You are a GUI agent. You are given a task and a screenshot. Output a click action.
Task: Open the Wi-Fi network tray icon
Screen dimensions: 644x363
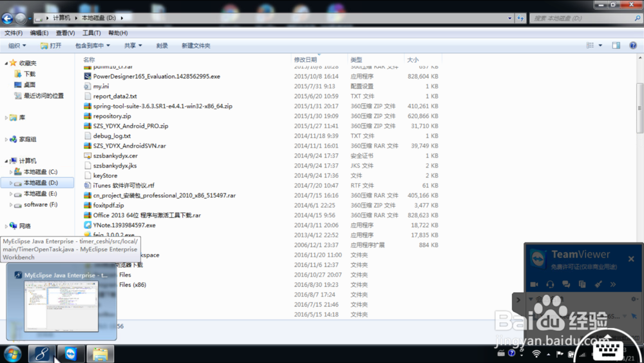pos(536,353)
